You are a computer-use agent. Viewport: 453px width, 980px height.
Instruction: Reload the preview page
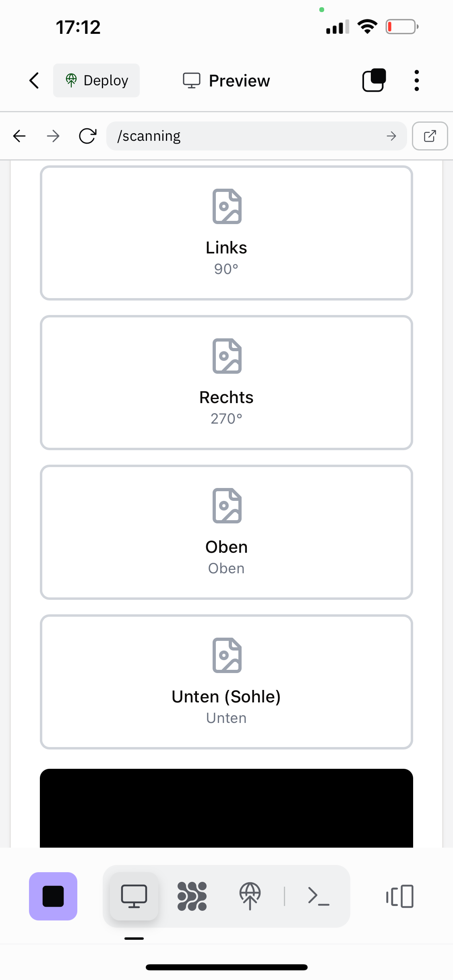[87, 136]
